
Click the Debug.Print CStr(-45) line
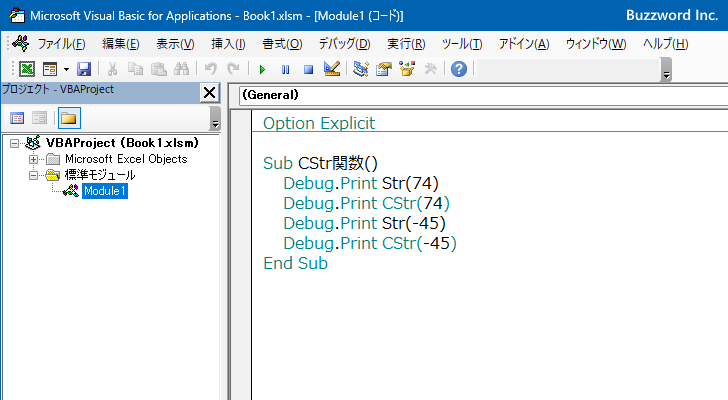[x=370, y=243]
